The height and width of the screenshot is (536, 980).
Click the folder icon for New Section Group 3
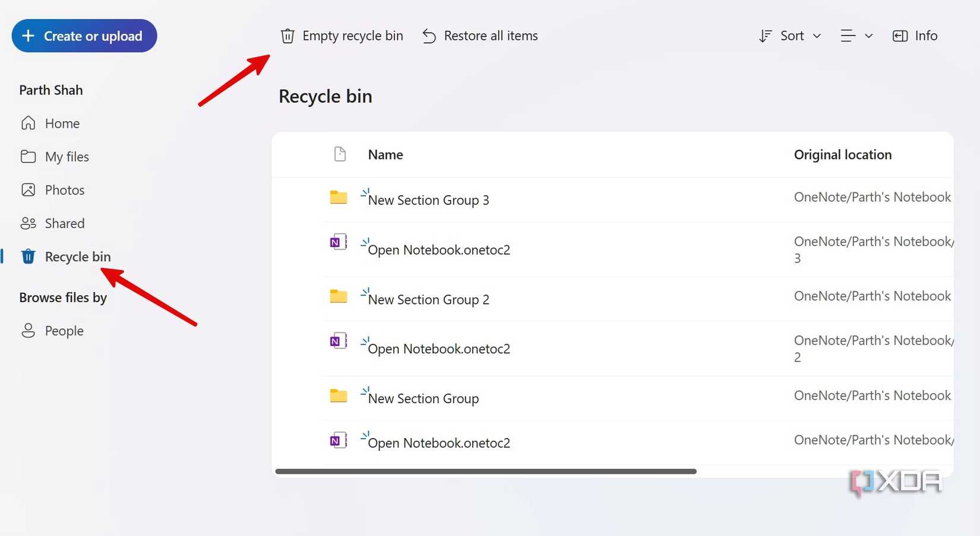pyautogui.click(x=338, y=196)
